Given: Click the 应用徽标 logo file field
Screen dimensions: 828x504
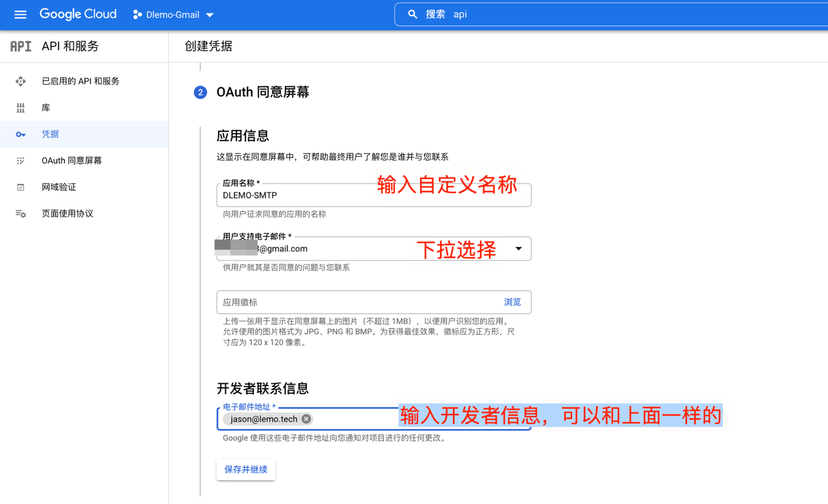Looking at the screenshot, I should point(356,302).
